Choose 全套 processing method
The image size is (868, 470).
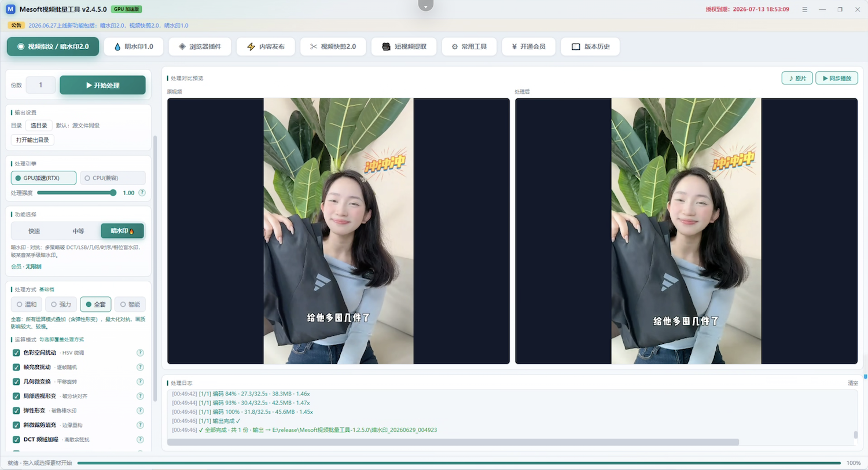pyautogui.click(x=95, y=304)
